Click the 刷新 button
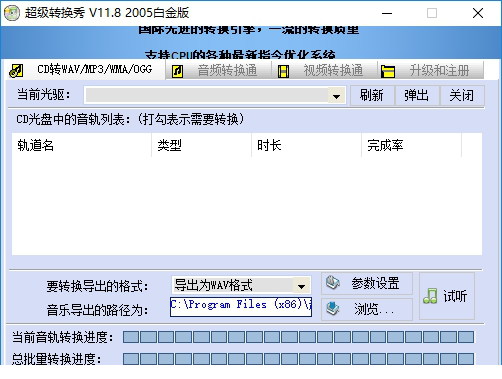 [372, 95]
